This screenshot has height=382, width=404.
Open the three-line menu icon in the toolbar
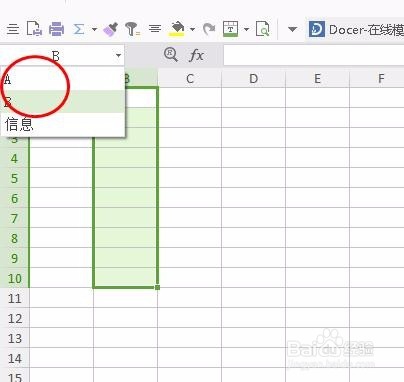click(x=13, y=29)
